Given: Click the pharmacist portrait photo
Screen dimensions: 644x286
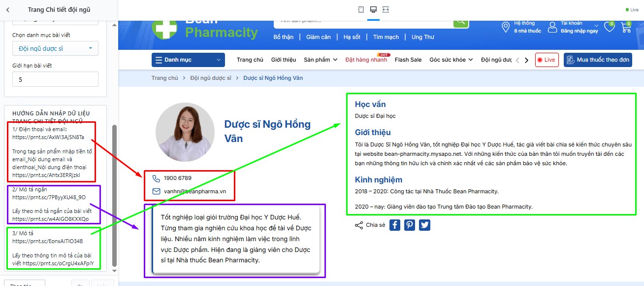Looking at the screenshot, I should (x=185, y=132).
